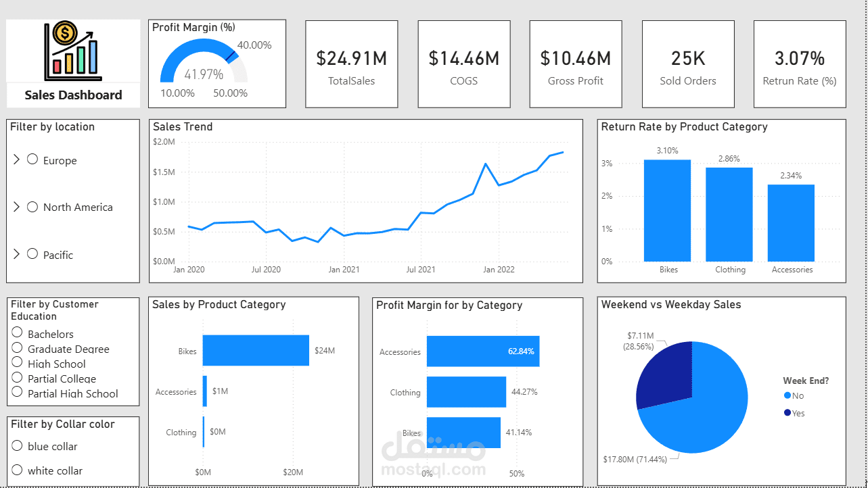Select the Europe location radio button

coord(32,160)
